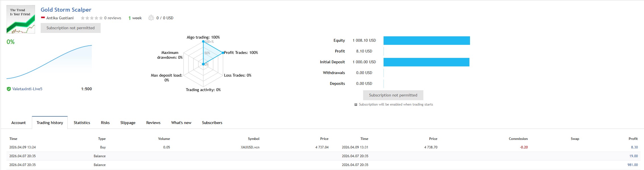This screenshot has width=644, height=170.
Task: Switch to the Statistics tab
Action: (82, 123)
